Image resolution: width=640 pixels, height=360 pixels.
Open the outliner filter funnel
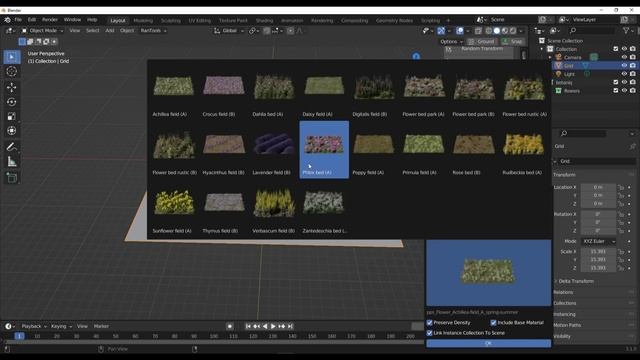(626, 31)
